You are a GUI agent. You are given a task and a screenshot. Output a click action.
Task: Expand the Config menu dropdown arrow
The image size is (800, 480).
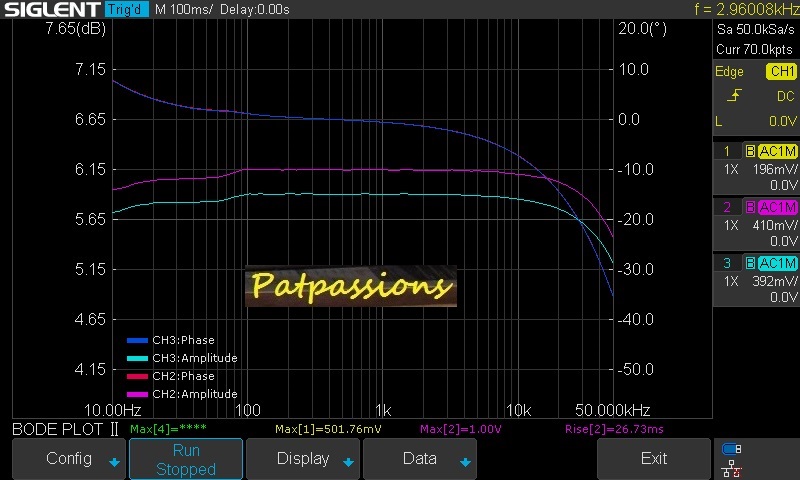(x=114, y=462)
